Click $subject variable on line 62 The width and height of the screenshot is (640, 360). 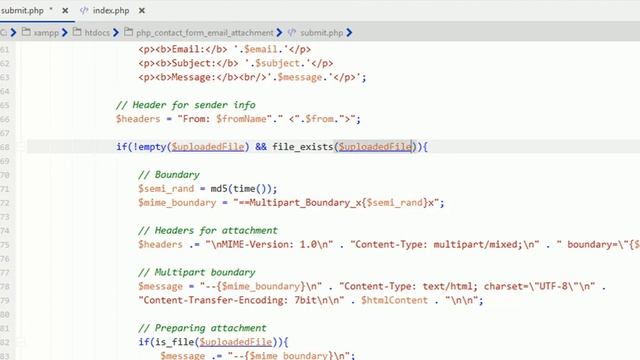(x=278, y=63)
